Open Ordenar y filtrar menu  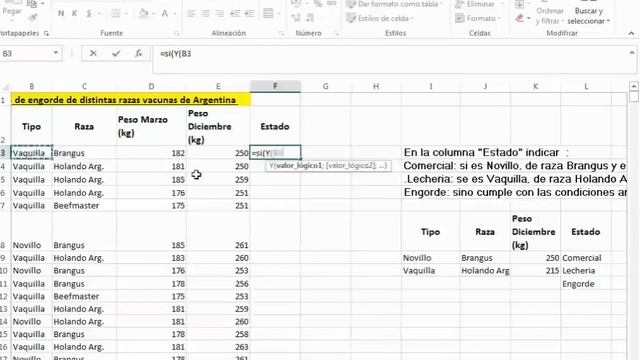(550, 16)
